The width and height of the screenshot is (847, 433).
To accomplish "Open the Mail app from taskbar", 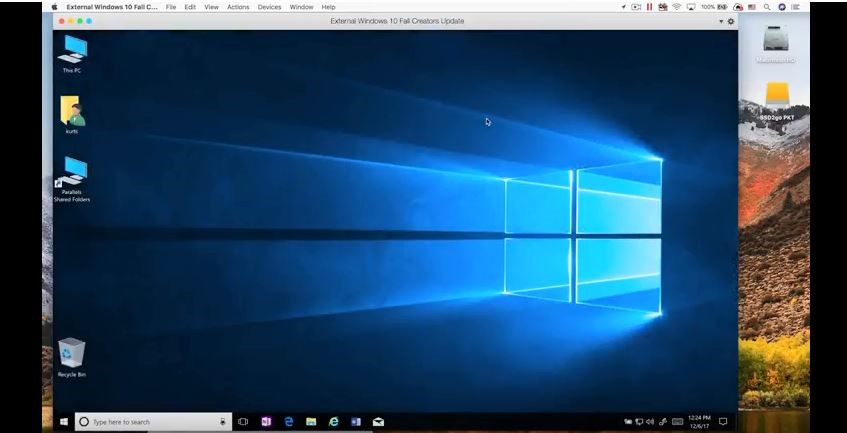I will (379, 422).
